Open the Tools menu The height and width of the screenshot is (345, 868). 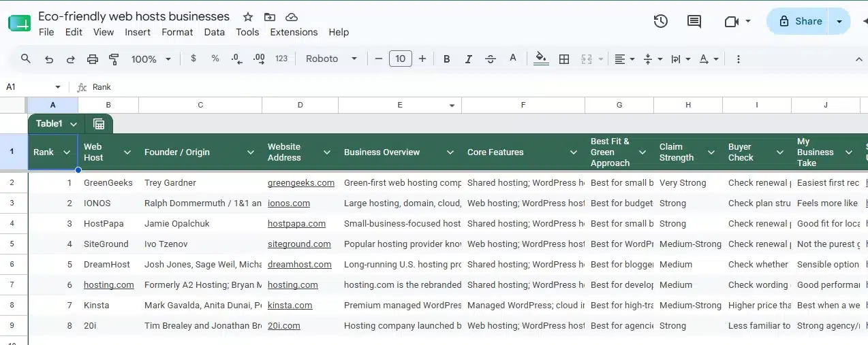click(247, 32)
